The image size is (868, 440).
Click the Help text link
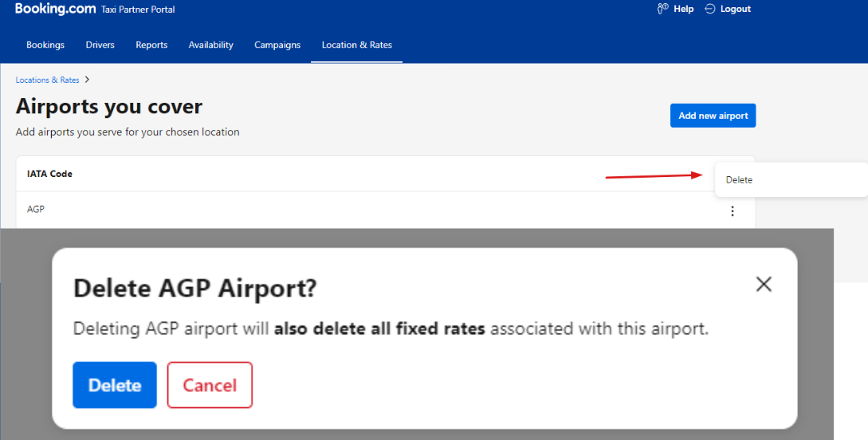684,9
